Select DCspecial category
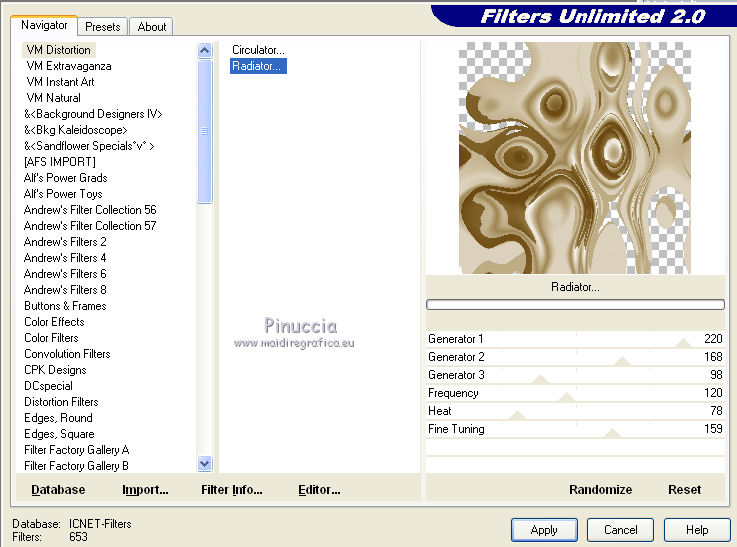 (48, 386)
